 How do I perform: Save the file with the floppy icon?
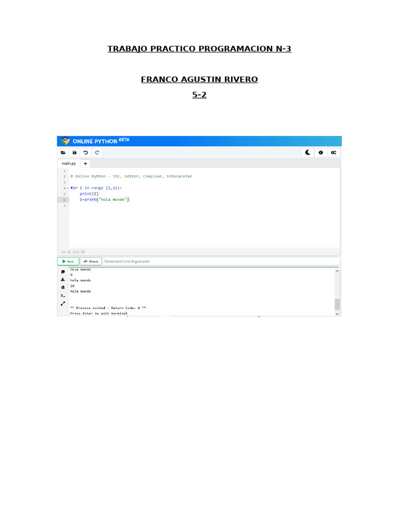coord(75,153)
